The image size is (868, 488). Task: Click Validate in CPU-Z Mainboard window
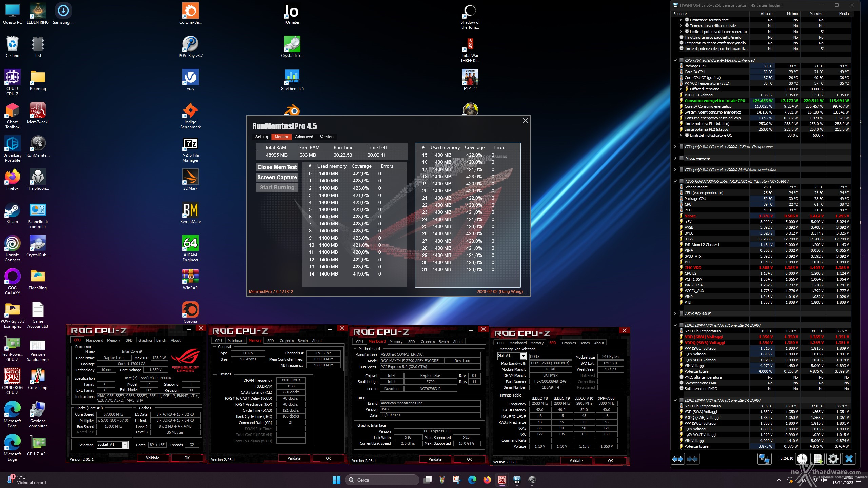[435, 459]
